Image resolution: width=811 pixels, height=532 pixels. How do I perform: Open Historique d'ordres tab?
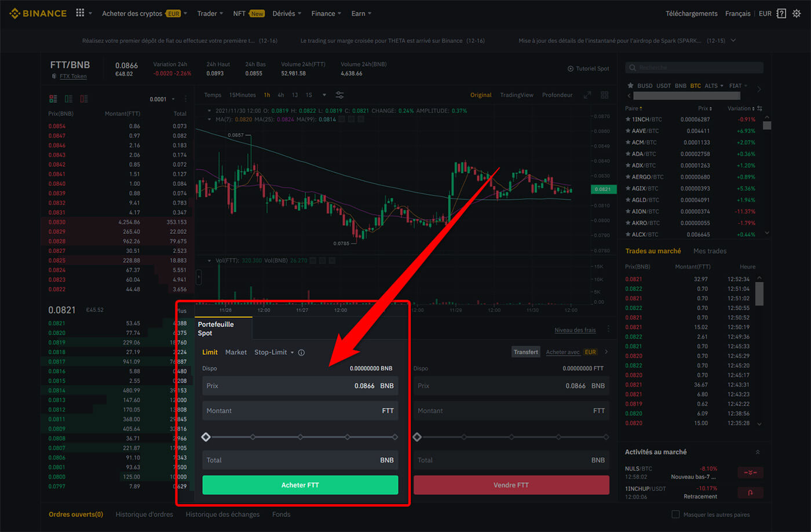tap(144, 514)
